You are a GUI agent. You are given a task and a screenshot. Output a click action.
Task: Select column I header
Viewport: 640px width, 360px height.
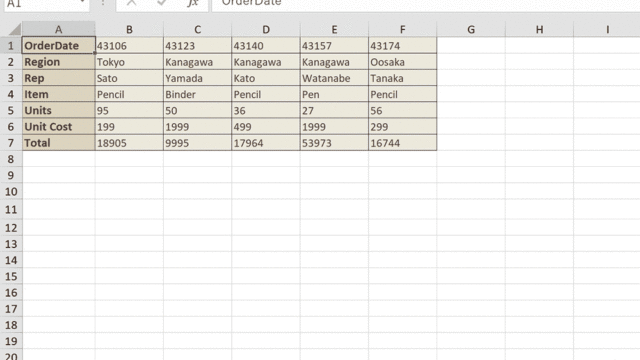pos(607,29)
